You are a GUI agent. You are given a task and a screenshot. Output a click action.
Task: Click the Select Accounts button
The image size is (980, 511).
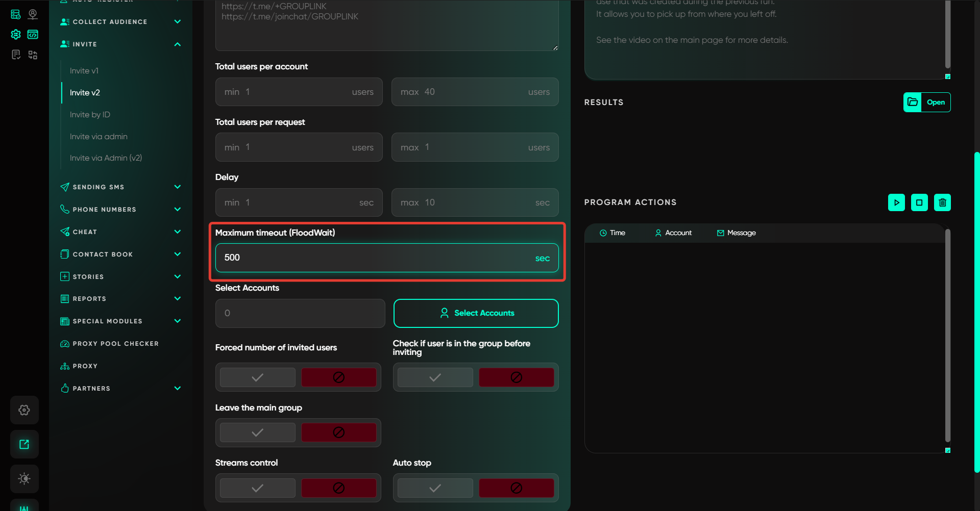[x=476, y=313]
